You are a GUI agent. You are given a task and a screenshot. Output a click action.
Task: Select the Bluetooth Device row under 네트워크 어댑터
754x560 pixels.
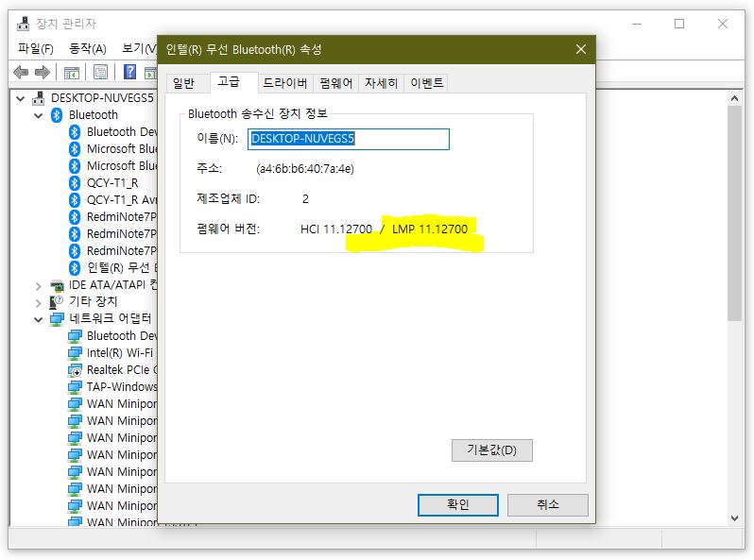pos(113,336)
